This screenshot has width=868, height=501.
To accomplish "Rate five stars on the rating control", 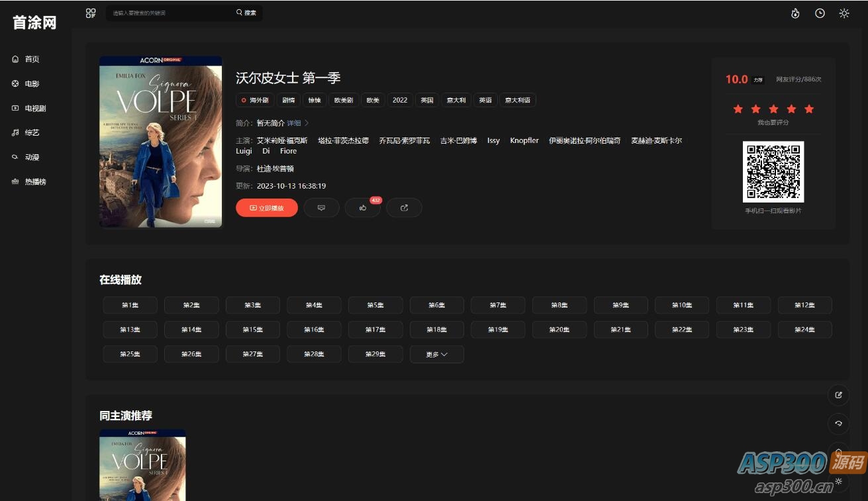I will point(808,109).
